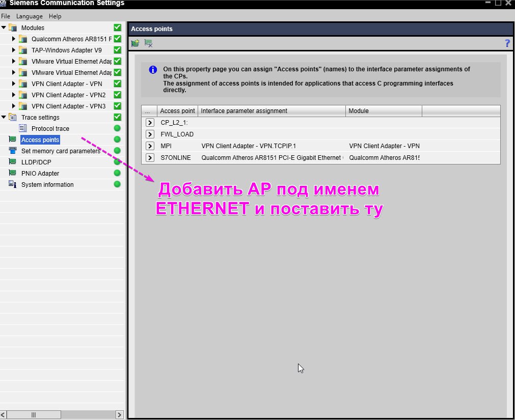Viewport: 515px width, 420px height.
Task: Select Access points in the tree
Action: 40,140
